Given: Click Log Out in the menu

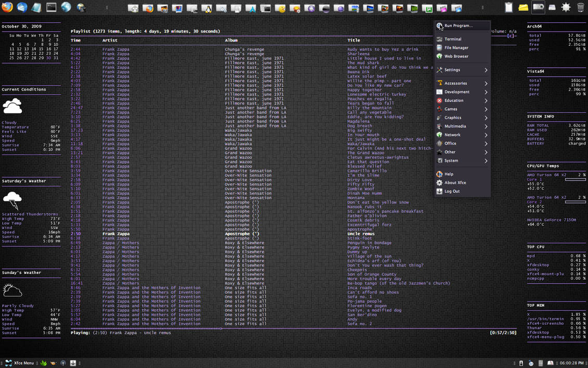Looking at the screenshot, I should [x=452, y=192].
